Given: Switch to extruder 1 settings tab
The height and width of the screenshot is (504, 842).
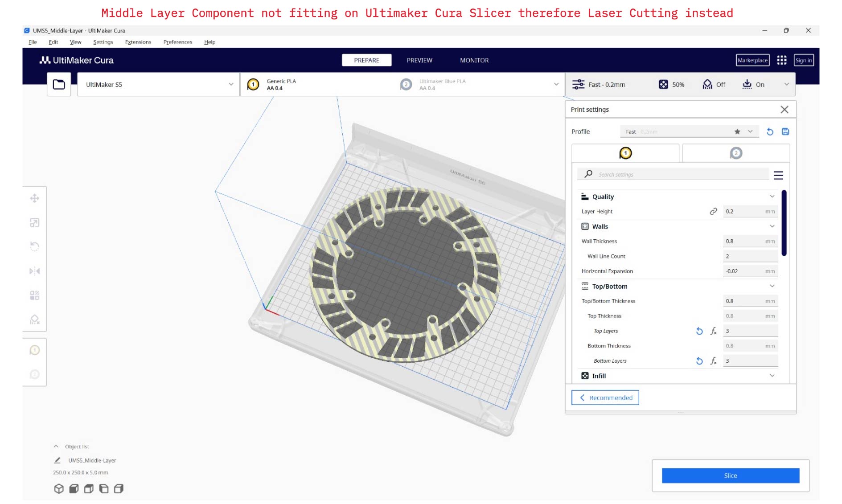Looking at the screenshot, I should point(625,153).
